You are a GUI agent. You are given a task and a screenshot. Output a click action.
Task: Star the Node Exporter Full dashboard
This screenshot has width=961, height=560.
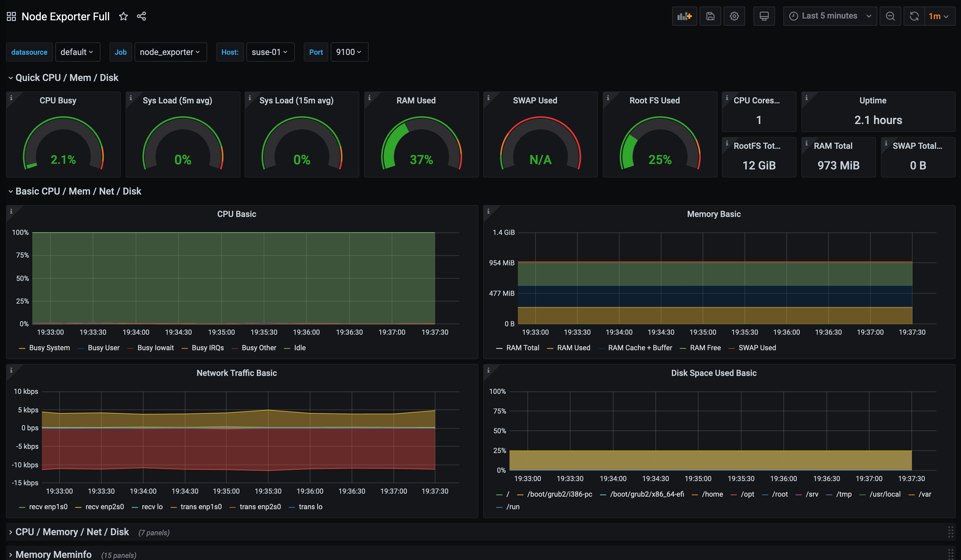click(123, 16)
